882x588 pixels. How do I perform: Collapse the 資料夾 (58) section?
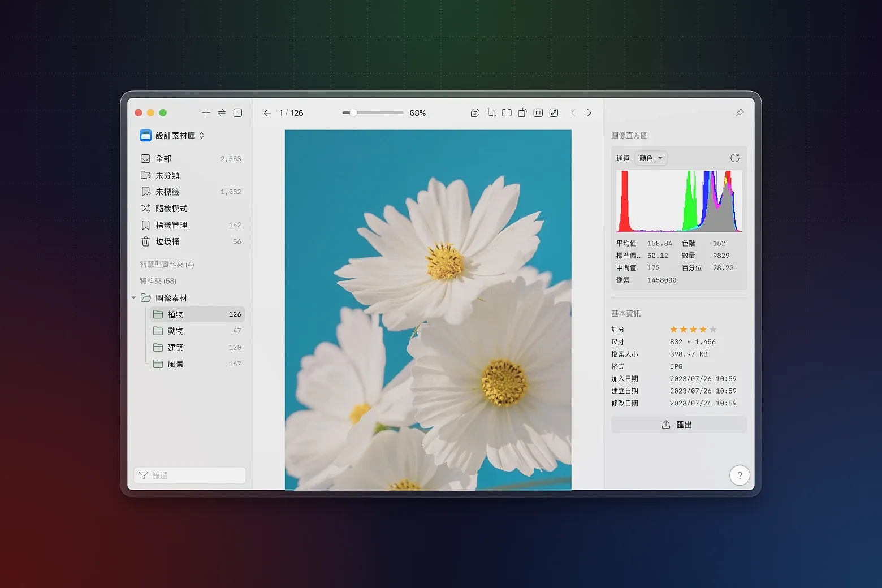(x=158, y=281)
